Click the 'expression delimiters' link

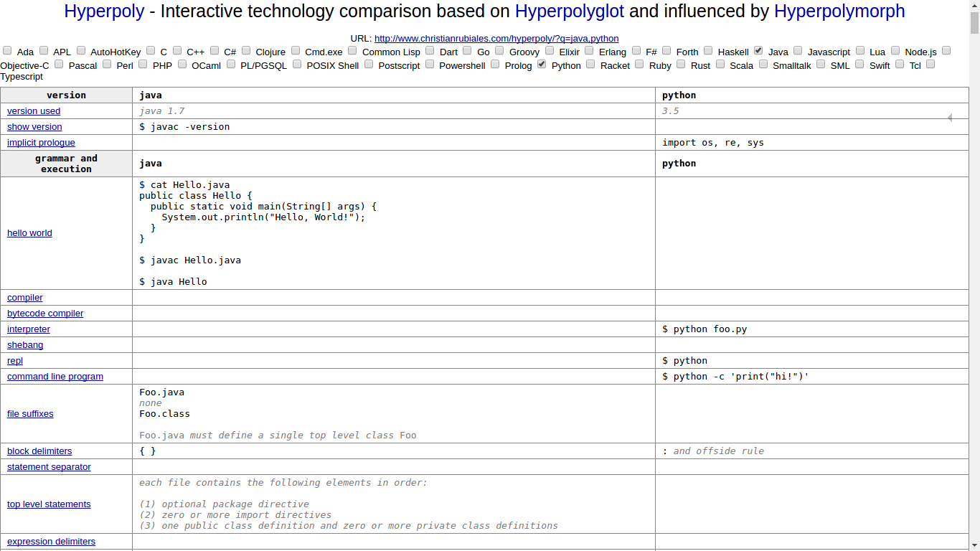pos(51,542)
